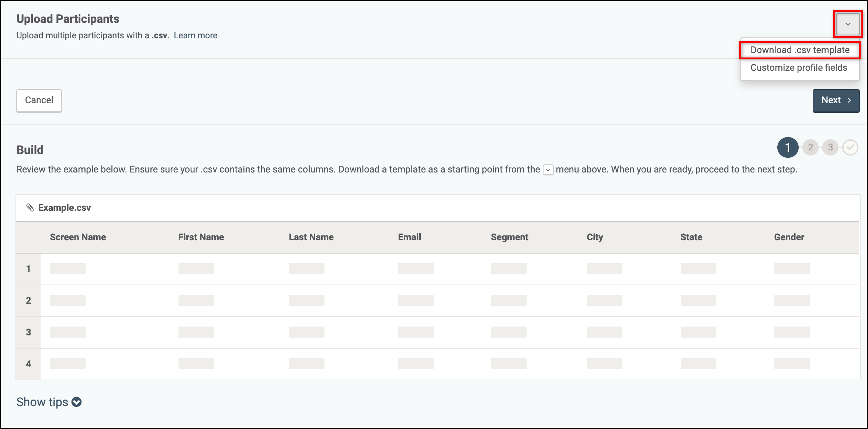This screenshot has width=868, height=429.
Task: Open the dropdown menu button at top right
Action: [848, 24]
